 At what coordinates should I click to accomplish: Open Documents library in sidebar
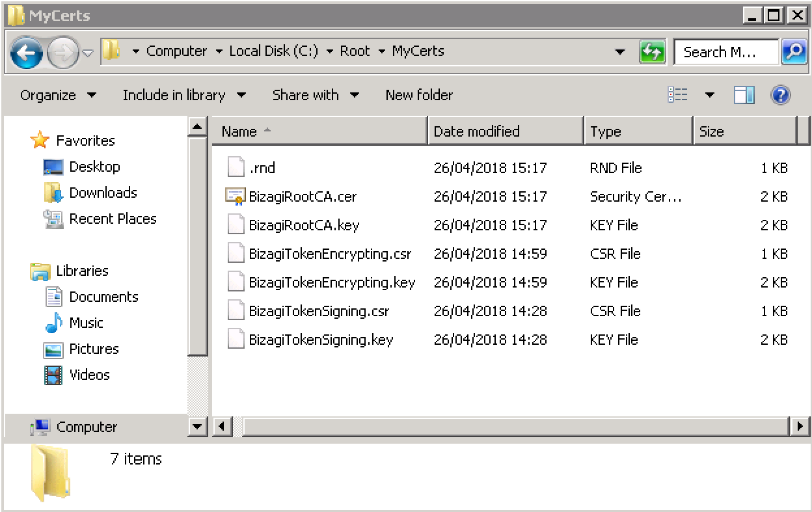coord(103,297)
